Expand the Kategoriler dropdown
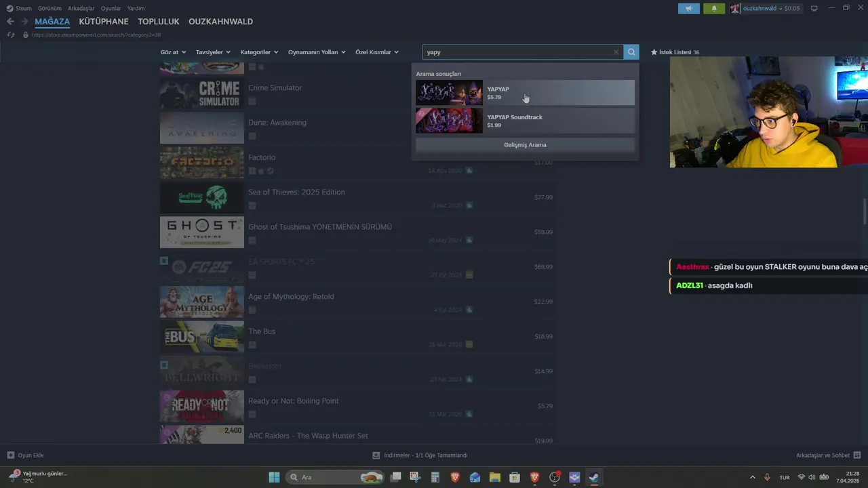Image resolution: width=868 pixels, height=488 pixels. click(259, 52)
